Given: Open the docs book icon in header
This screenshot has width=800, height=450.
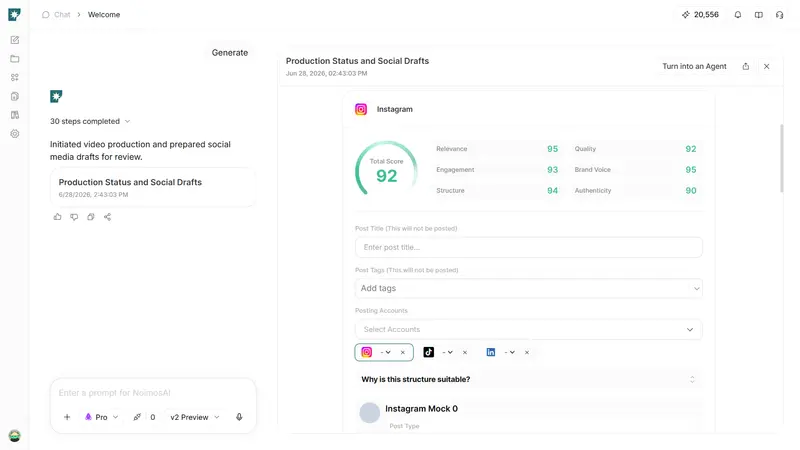Looking at the screenshot, I should tap(759, 15).
